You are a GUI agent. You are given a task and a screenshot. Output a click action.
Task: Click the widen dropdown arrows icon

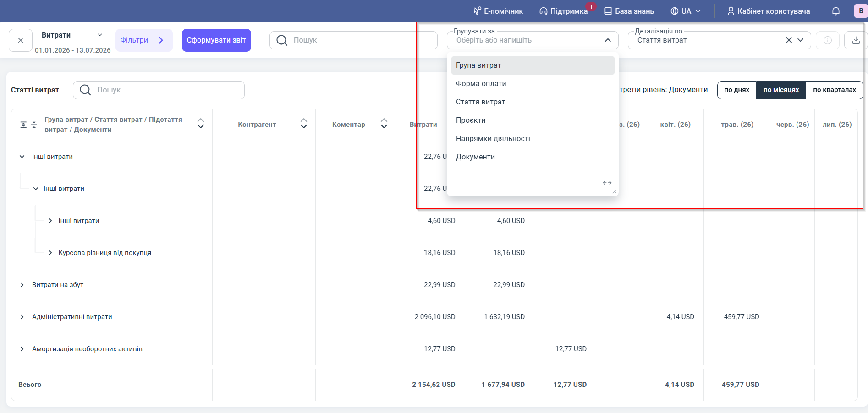(607, 183)
